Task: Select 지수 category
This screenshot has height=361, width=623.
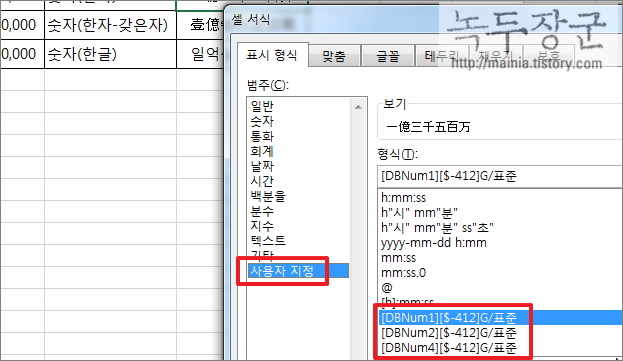Action: tap(262, 226)
